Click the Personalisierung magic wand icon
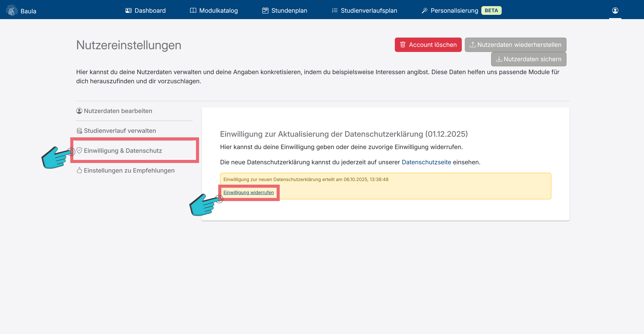 tap(424, 11)
